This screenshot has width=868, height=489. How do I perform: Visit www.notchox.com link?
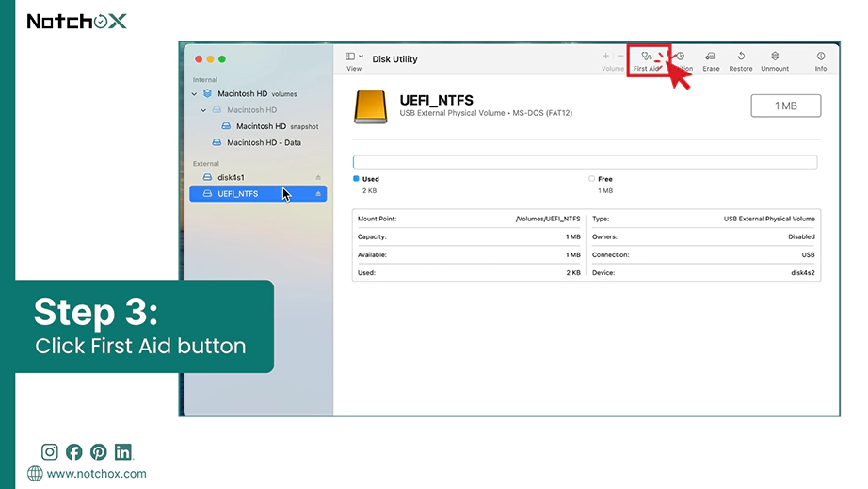96,474
